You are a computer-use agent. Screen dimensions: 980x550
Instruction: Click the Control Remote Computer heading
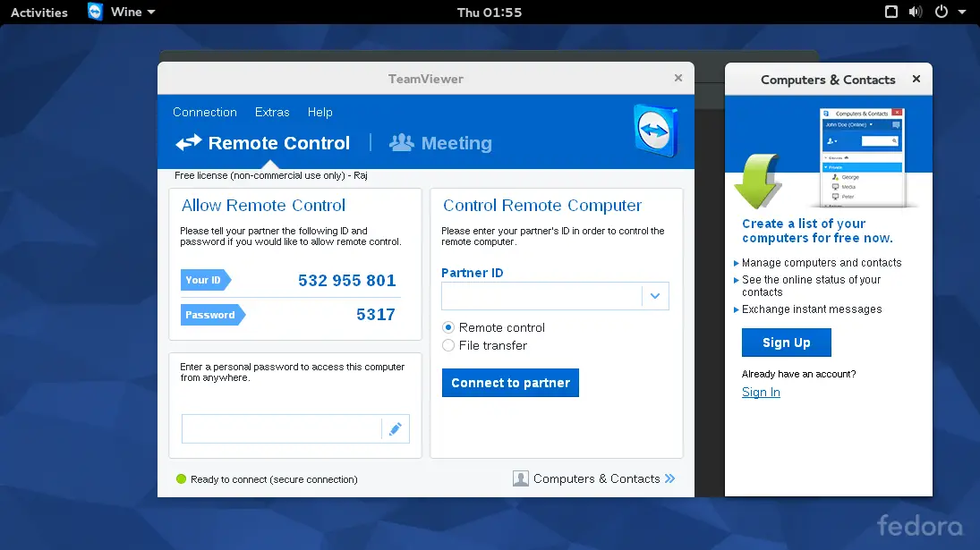(x=542, y=206)
